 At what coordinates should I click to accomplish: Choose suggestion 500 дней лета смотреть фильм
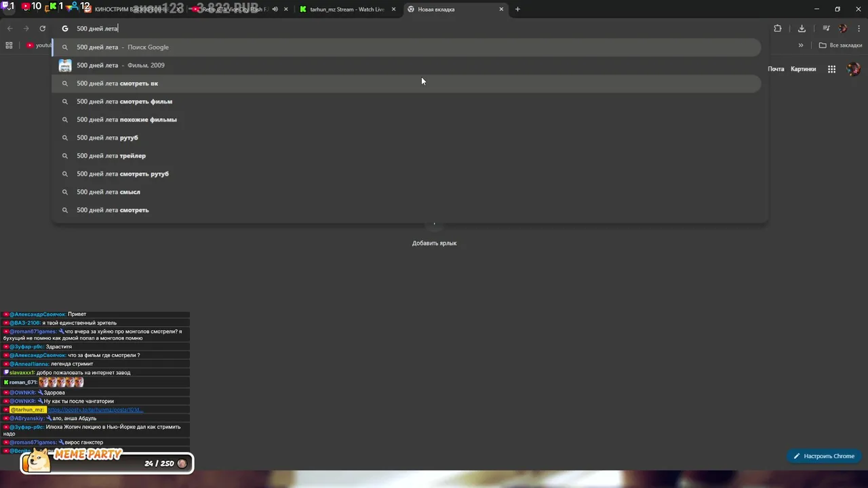tap(407, 102)
